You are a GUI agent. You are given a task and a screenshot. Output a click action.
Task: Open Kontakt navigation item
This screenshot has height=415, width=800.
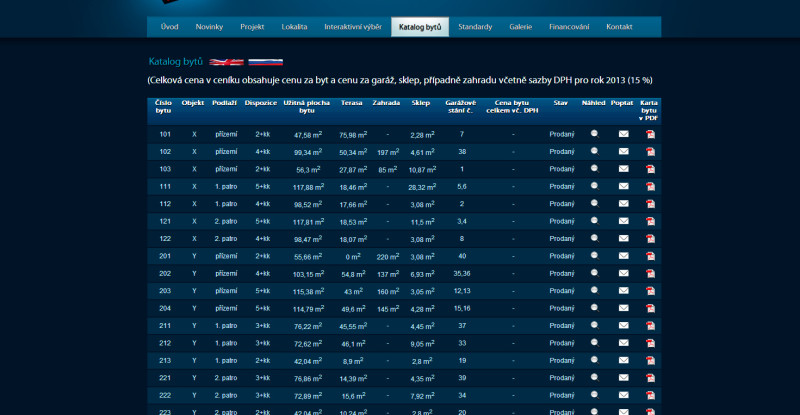click(x=619, y=27)
